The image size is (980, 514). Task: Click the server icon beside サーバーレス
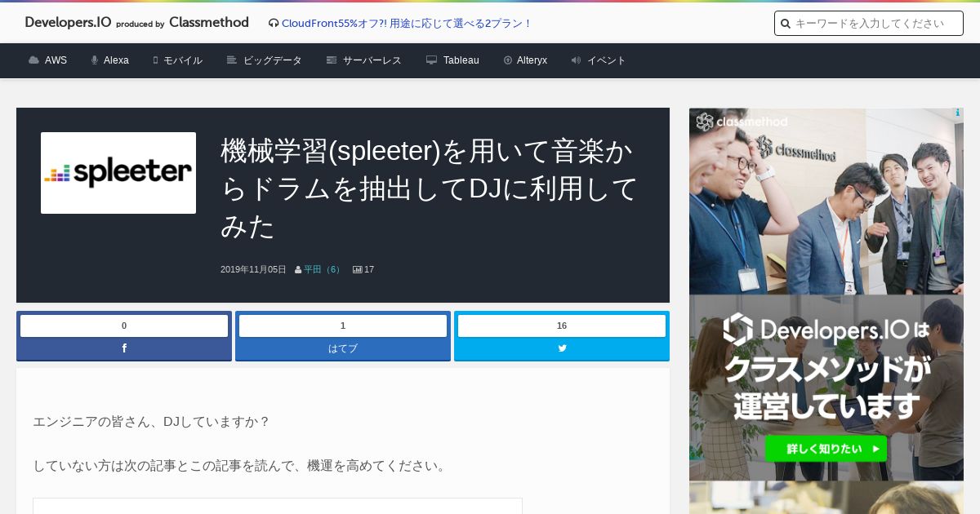[x=332, y=60]
